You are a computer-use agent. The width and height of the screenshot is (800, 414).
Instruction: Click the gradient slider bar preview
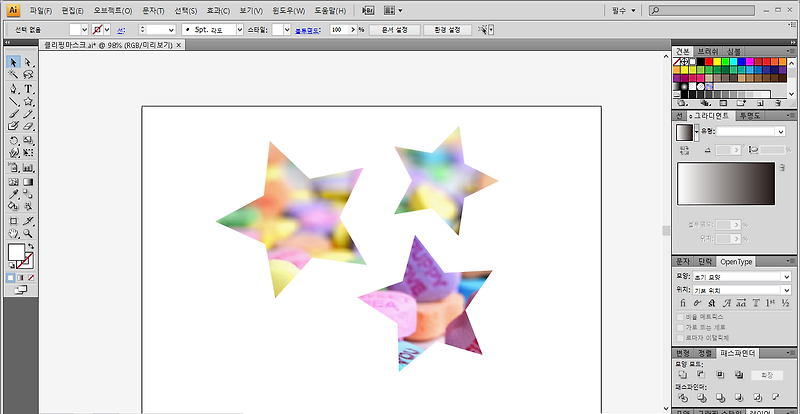pyautogui.click(x=726, y=184)
